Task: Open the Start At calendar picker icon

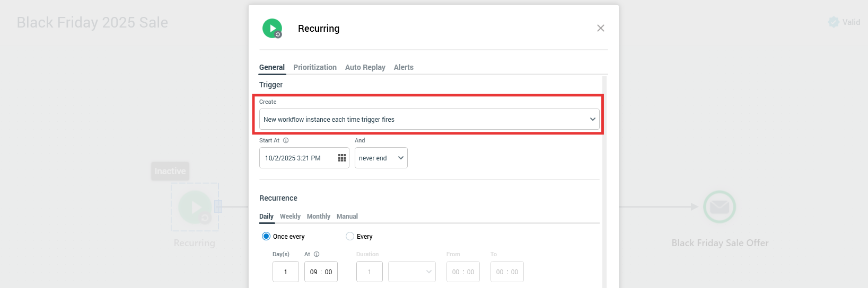Action: [x=342, y=158]
